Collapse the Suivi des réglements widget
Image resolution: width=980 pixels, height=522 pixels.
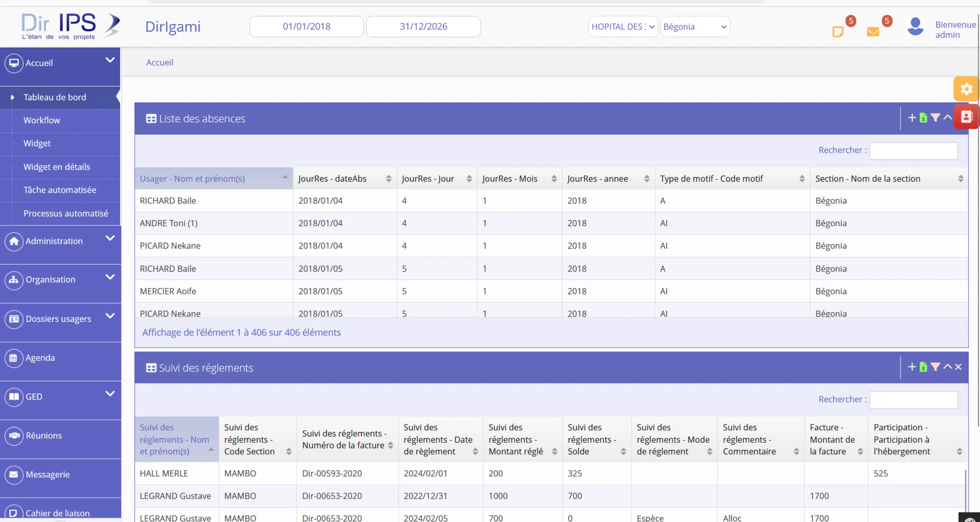click(947, 367)
